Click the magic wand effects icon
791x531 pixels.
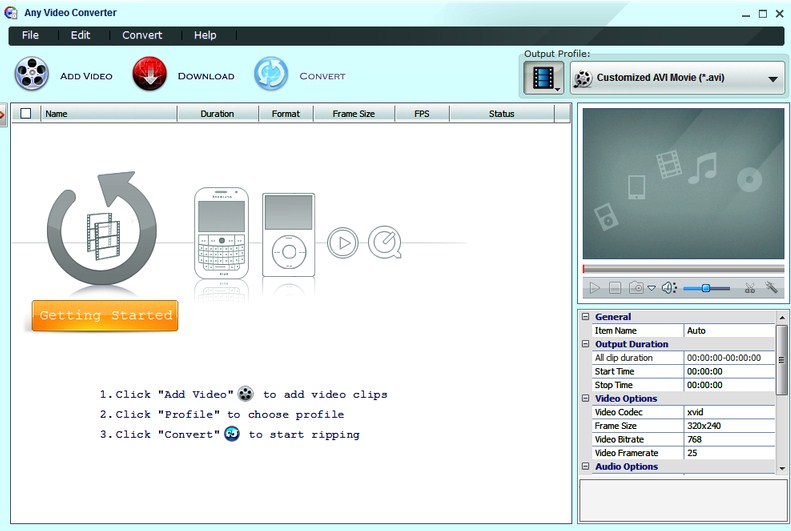pos(771,287)
